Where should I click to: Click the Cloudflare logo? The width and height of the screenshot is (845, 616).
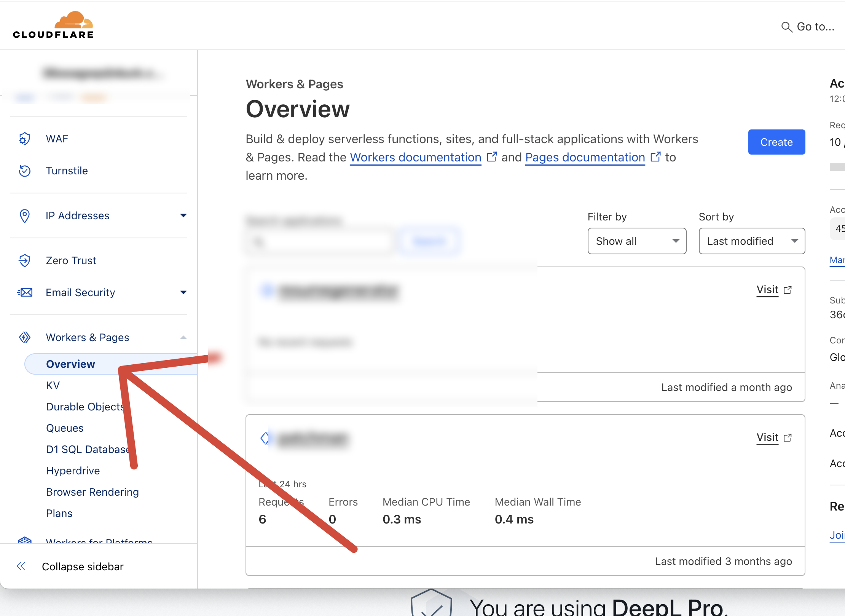pyautogui.click(x=53, y=25)
